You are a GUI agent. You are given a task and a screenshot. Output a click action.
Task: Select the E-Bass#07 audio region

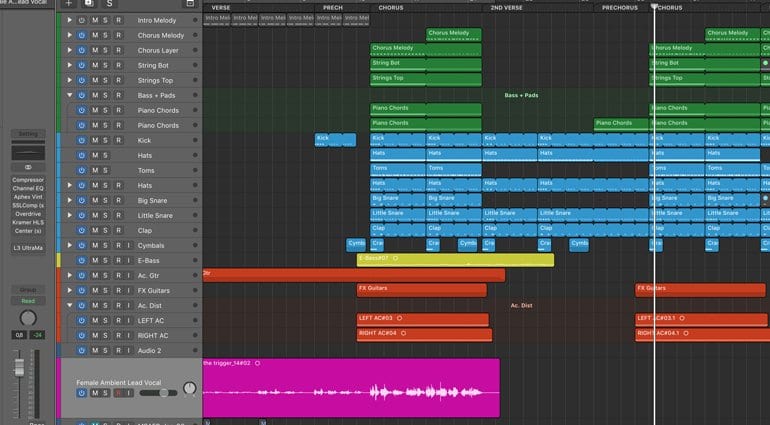455,260
